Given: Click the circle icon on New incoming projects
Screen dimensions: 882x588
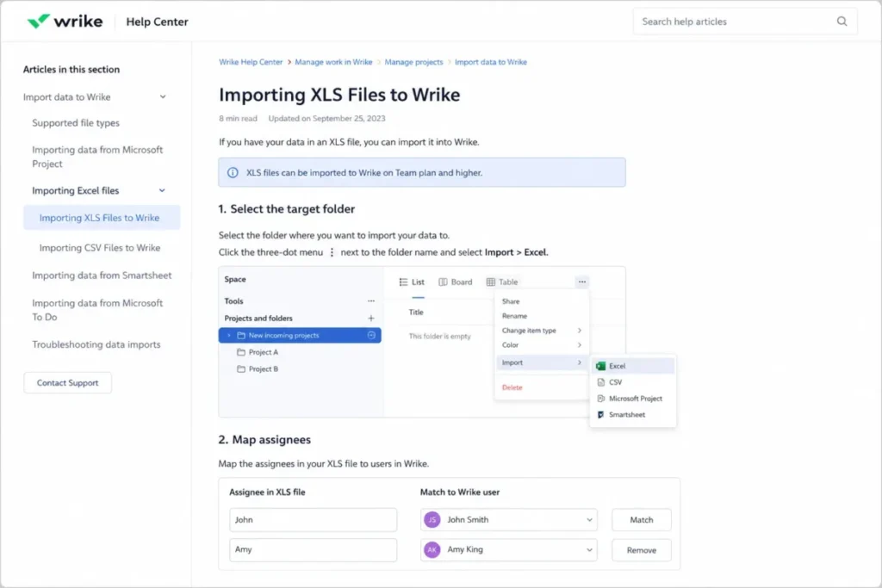Looking at the screenshot, I should pyautogui.click(x=371, y=335).
